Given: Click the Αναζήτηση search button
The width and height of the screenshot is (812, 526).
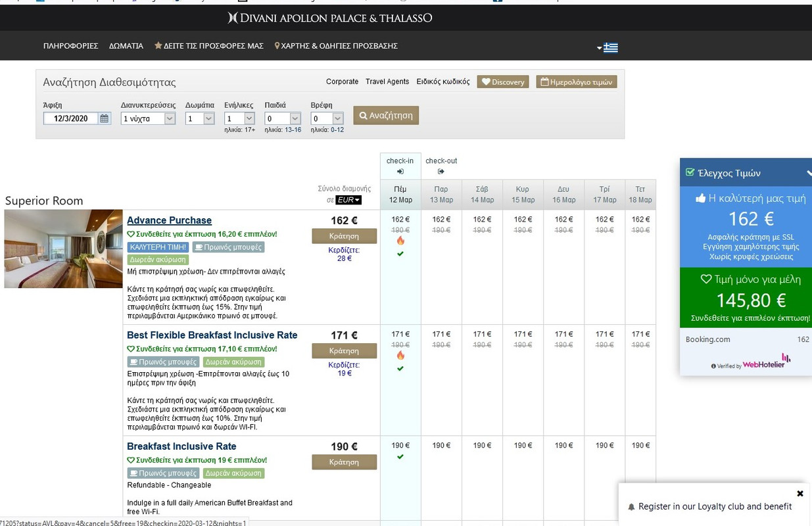Looking at the screenshot, I should 386,115.
